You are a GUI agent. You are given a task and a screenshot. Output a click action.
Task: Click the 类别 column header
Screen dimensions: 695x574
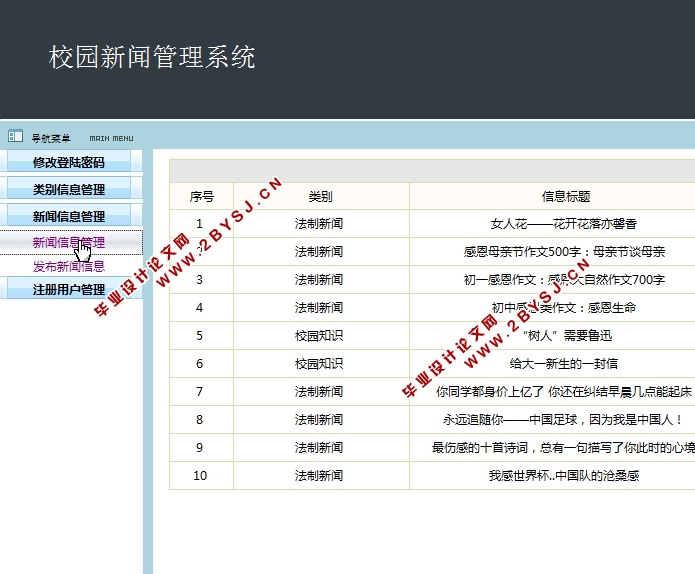[x=321, y=196]
